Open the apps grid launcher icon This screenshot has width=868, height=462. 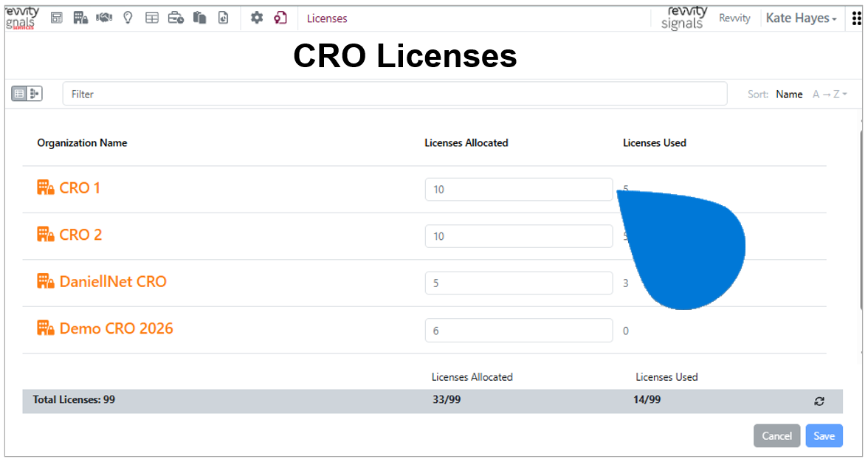856,18
